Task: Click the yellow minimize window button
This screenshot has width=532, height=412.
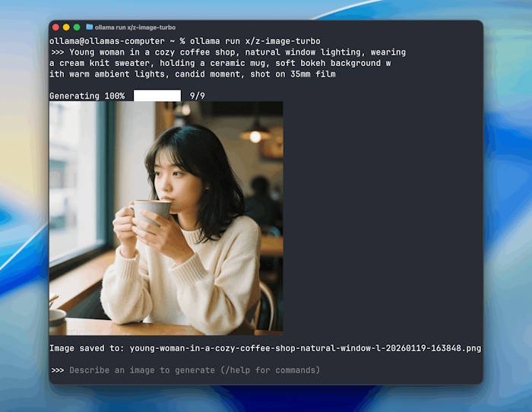Action: 66,27
